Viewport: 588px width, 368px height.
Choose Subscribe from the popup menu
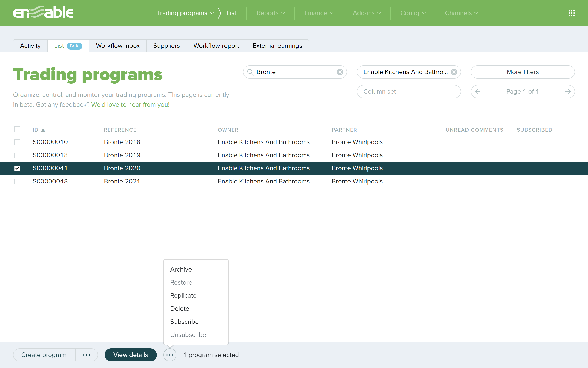point(196,322)
